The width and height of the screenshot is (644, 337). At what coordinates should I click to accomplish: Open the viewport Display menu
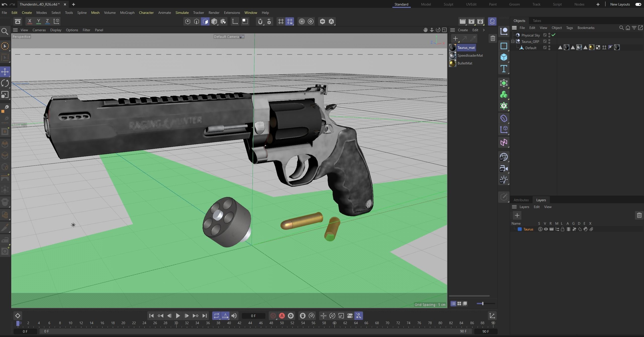(x=56, y=30)
